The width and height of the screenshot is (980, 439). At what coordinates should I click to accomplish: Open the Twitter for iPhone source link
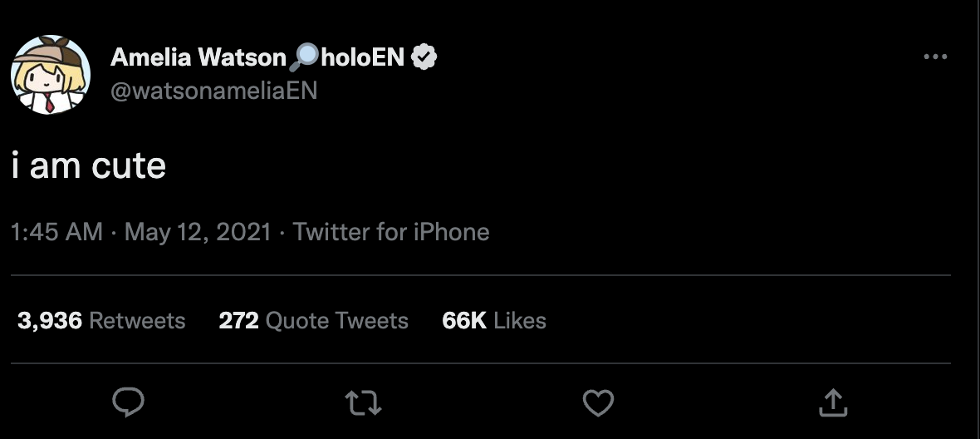391,232
